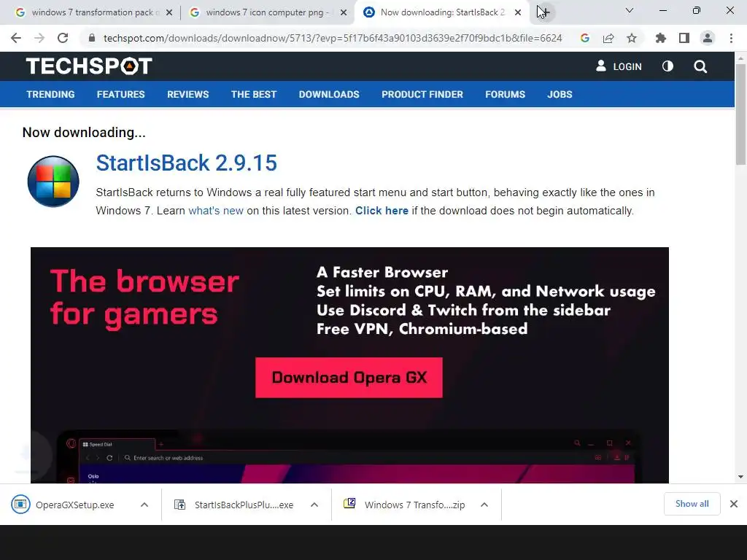Open the TRENDING menu
Viewport: 747px width, 560px height.
click(50, 94)
